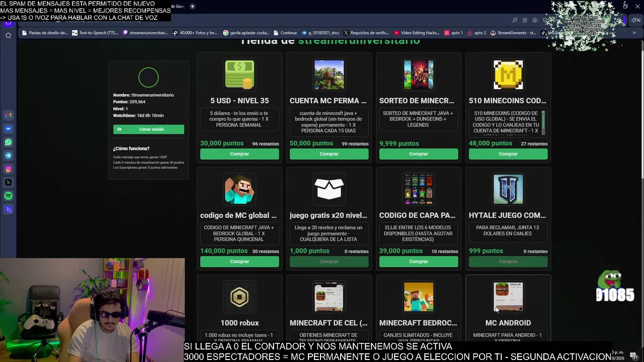Viewport: 644px width, 362px height.
Task: Click the MC ANDROID title
Action: tap(508, 323)
